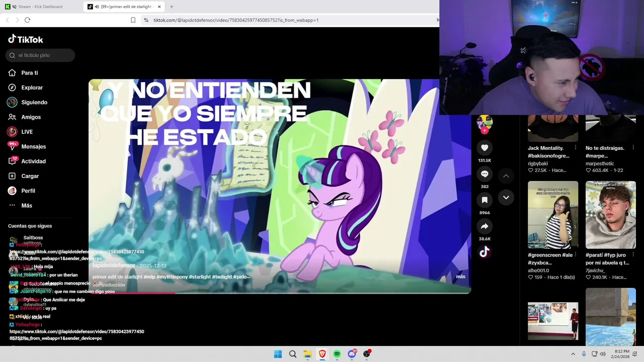
Task: Open the #greenscreen video thumbnail
Action: tap(553, 215)
